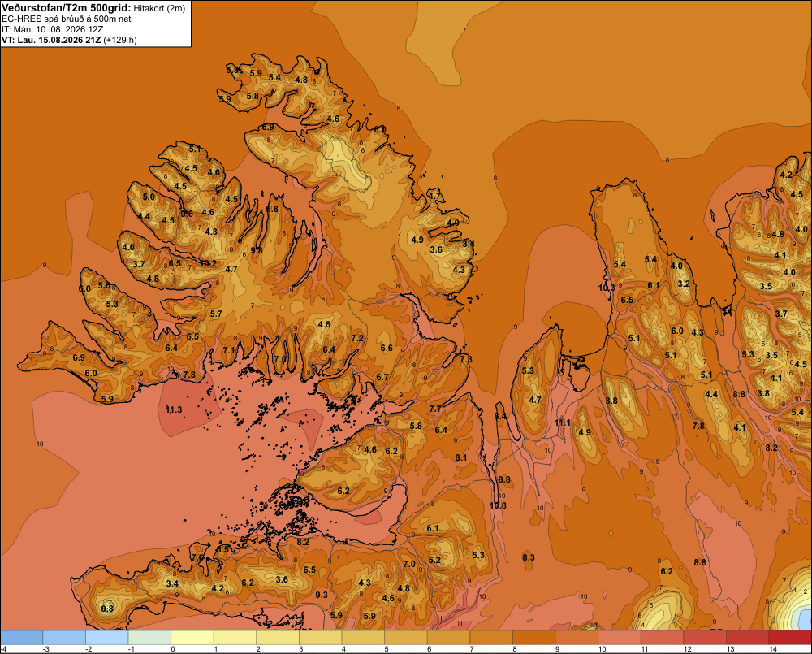Viewport: 812px width, 654px height.
Task: Click the 7.3 temperature value
Action: point(466,359)
